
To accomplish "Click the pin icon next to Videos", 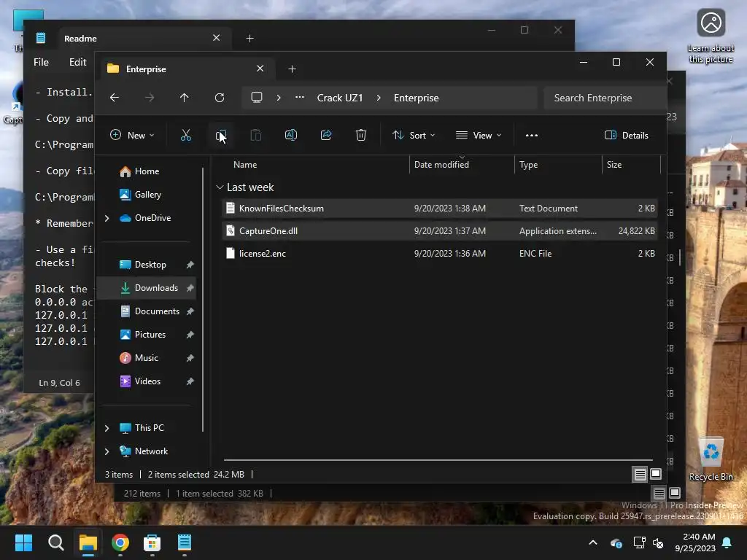I will click(x=190, y=381).
